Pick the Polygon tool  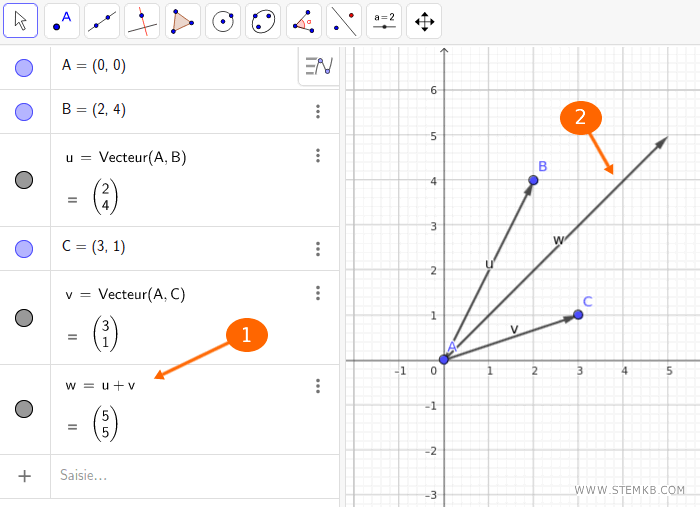[x=183, y=21]
